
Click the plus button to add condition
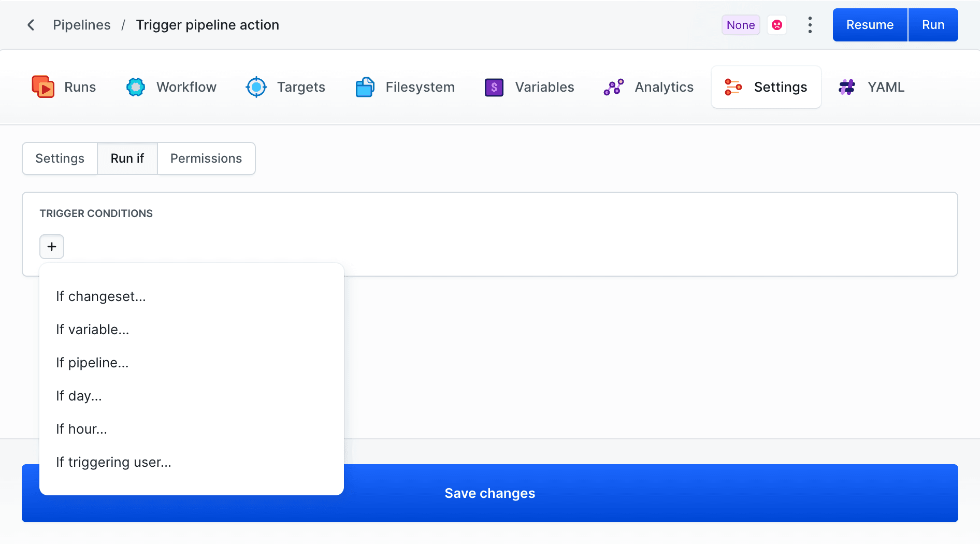click(x=52, y=247)
